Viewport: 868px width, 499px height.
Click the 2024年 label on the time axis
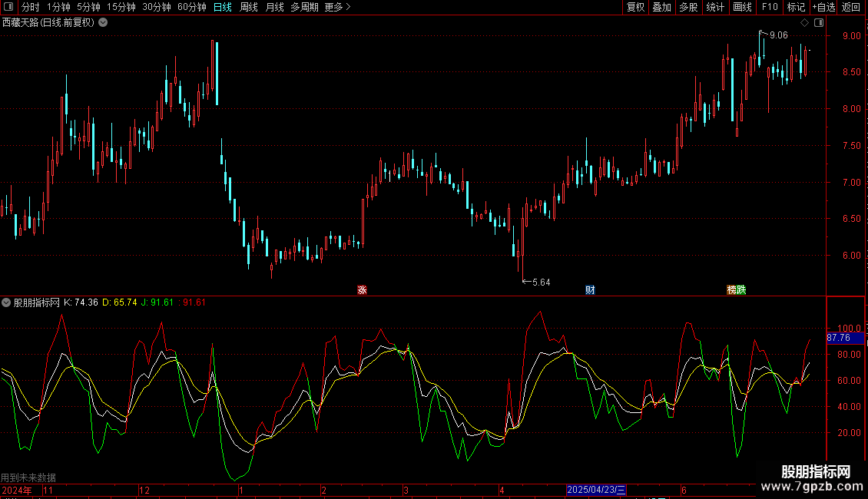coord(17,490)
